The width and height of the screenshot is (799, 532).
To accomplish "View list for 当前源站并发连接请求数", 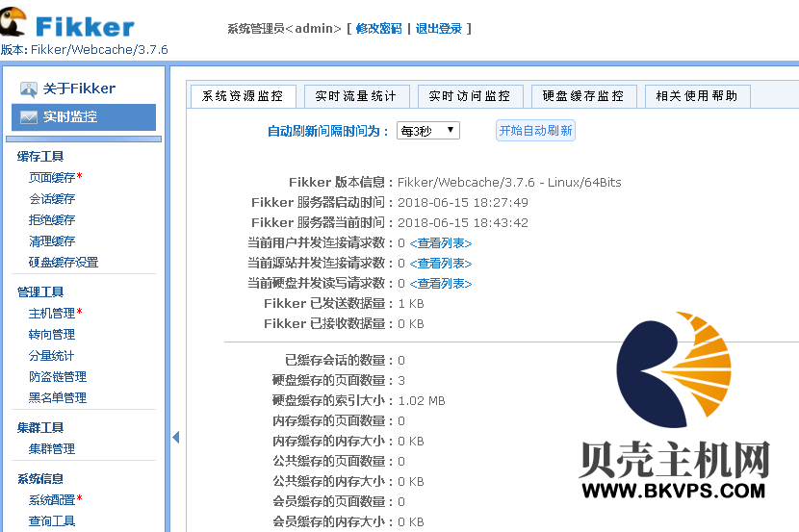I will click(441, 264).
